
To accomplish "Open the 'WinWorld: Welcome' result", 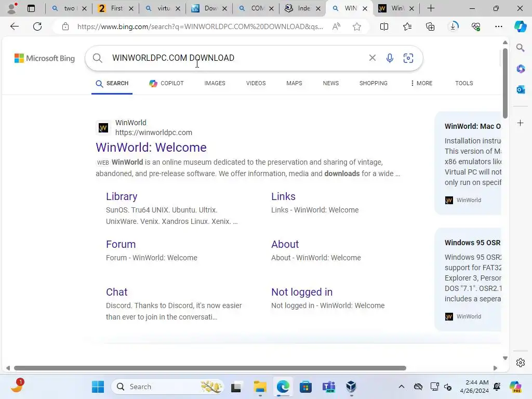I will pyautogui.click(x=151, y=147).
